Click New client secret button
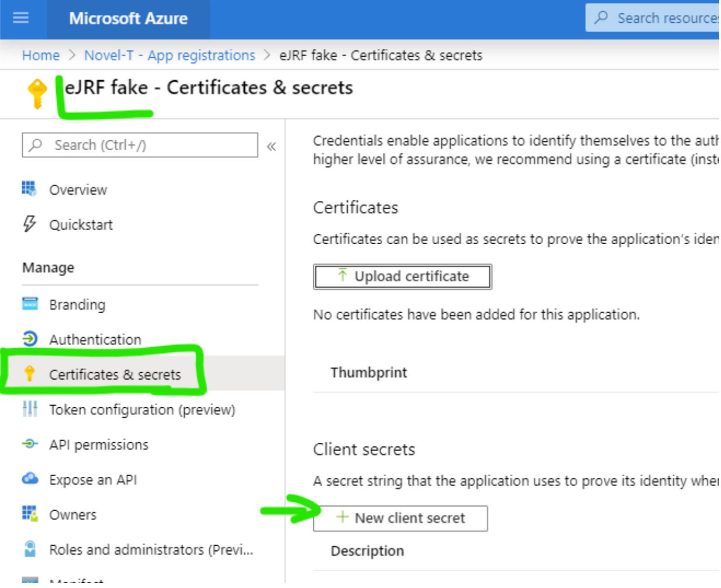The height and width of the screenshot is (588, 721). pos(401,519)
